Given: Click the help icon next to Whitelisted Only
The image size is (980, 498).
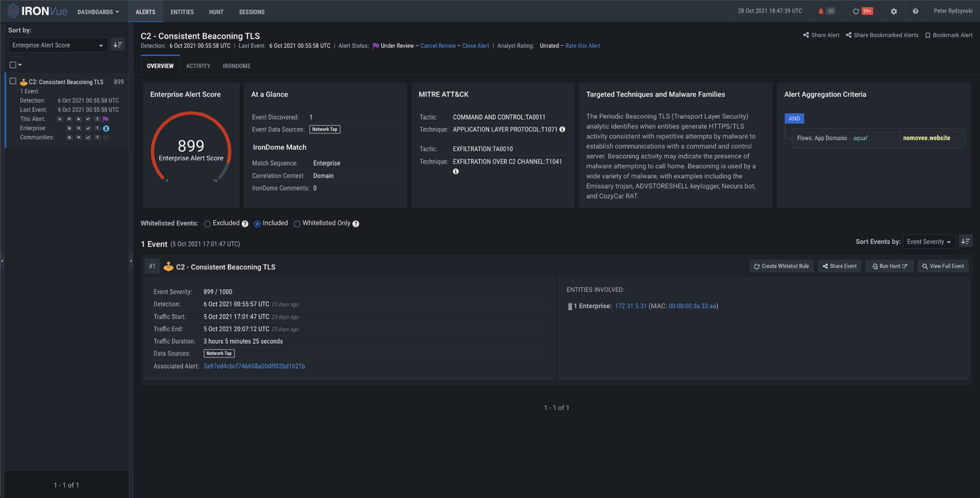Looking at the screenshot, I should (356, 224).
